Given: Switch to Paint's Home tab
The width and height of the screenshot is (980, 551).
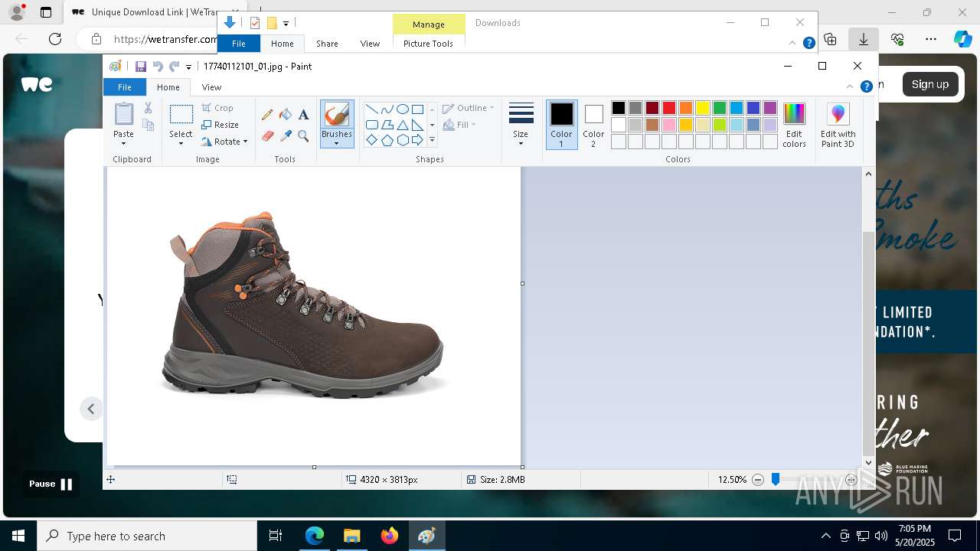Looking at the screenshot, I should (x=168, y=87).
